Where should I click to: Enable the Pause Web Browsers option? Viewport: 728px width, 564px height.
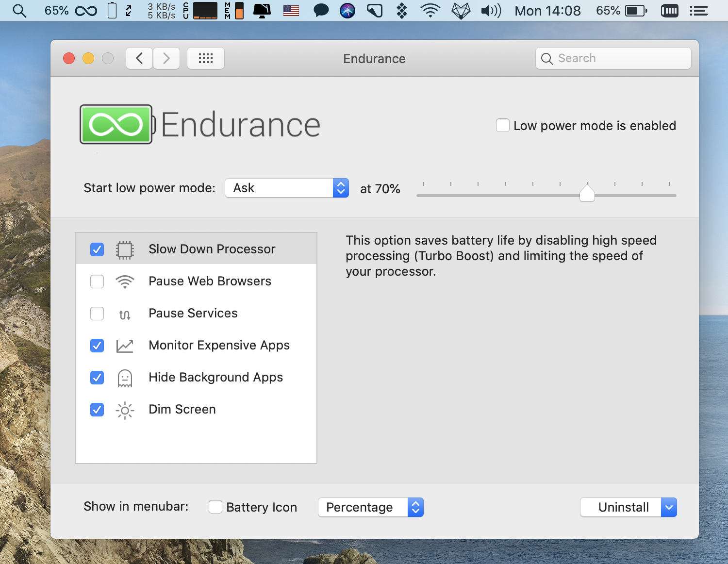pos(97,281)
